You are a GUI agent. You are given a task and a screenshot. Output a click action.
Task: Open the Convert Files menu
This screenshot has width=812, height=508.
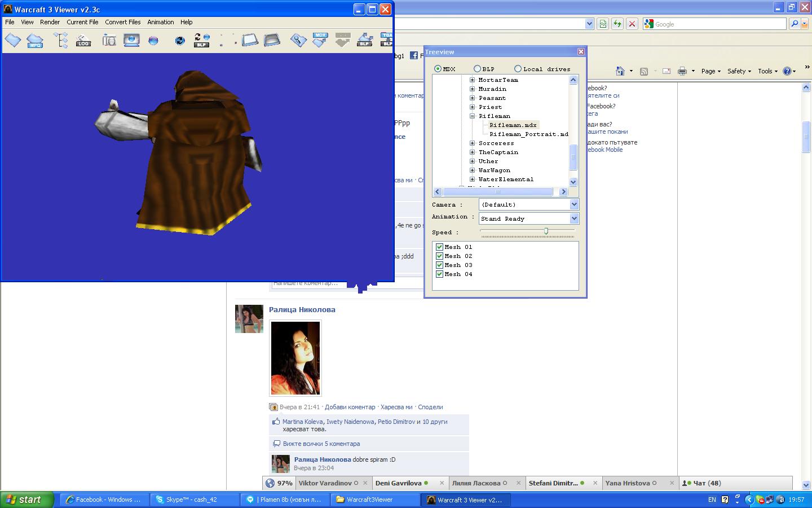click(x=123, y=22)
